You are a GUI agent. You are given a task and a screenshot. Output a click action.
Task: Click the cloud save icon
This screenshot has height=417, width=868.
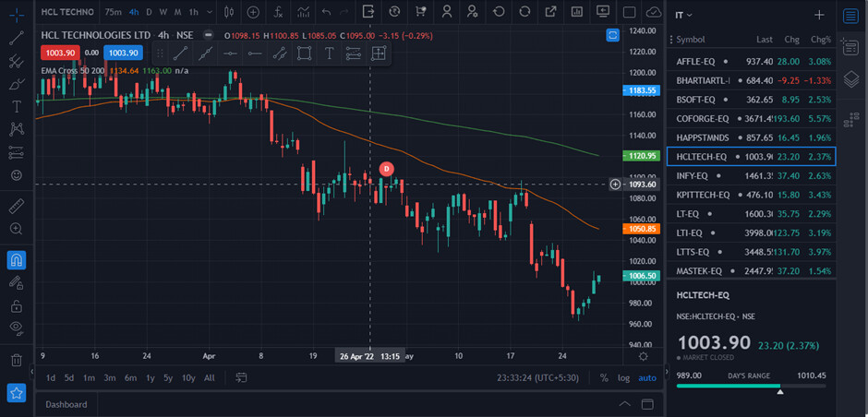(655, 12)
